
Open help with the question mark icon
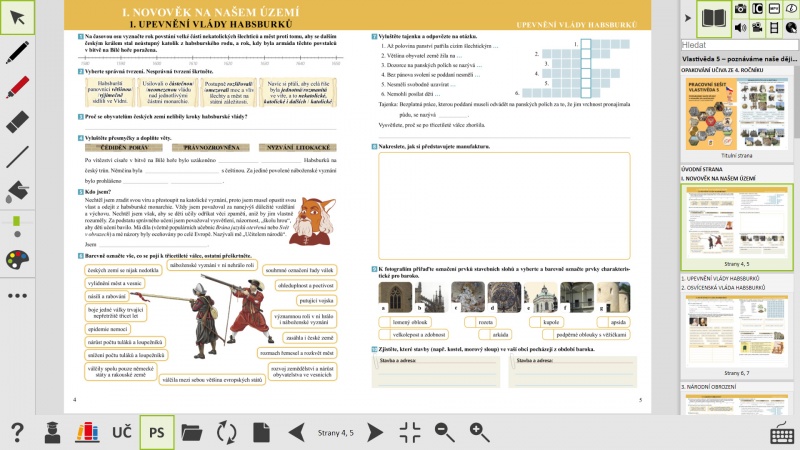[x=17, y=432]
